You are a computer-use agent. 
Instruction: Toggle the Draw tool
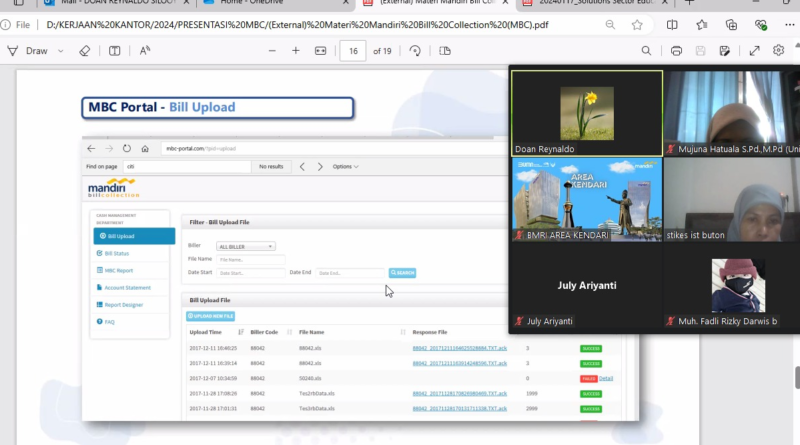[36, 50]
